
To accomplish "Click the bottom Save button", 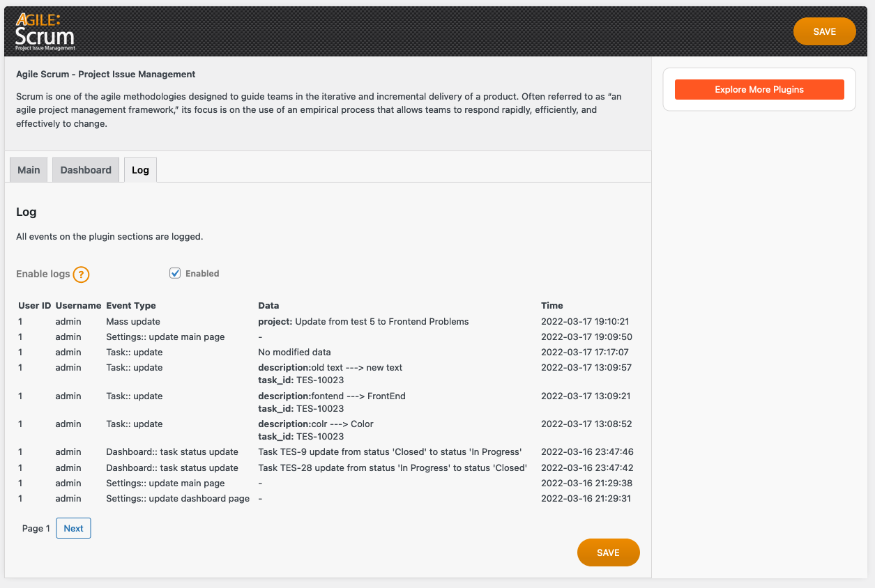I will tap(608, 552).
